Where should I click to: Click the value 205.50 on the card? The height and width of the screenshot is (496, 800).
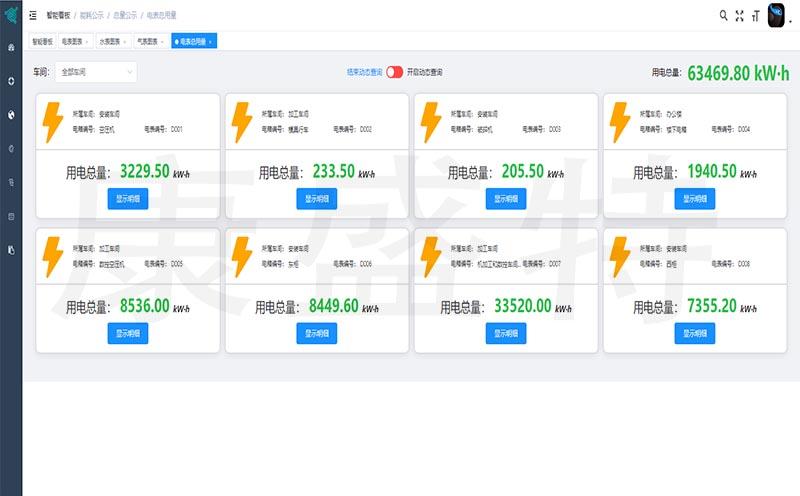click(522, 171)
